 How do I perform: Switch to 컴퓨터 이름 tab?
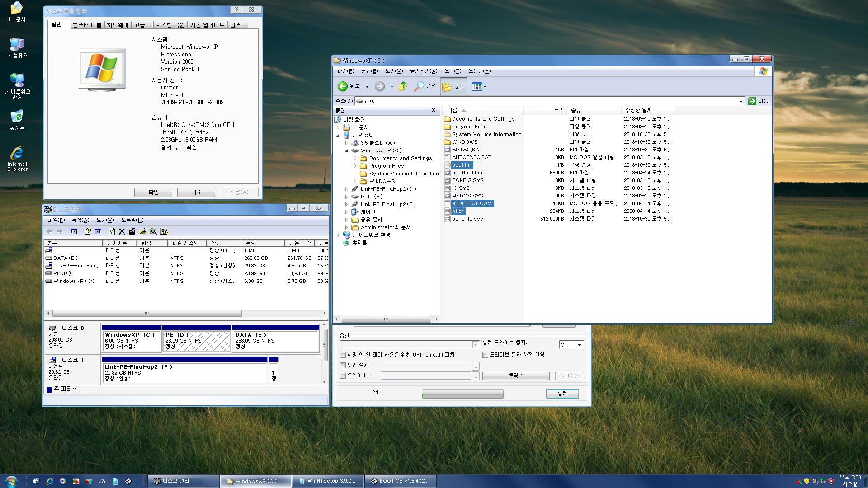click(x=87, y=25)
